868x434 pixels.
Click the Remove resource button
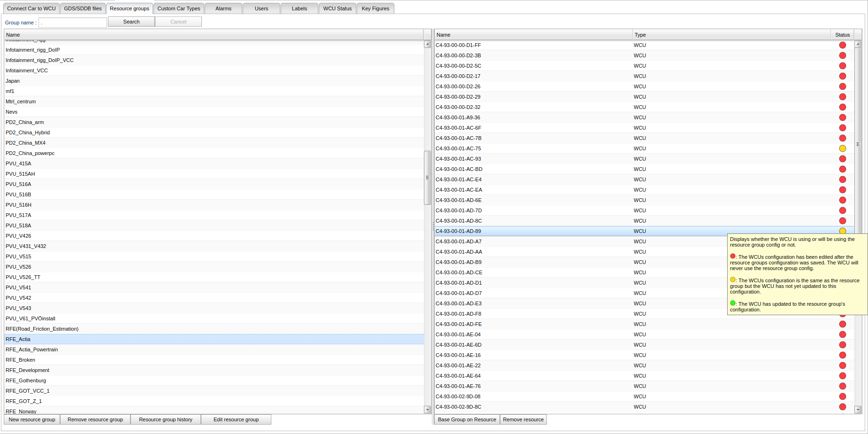[523, 419]
